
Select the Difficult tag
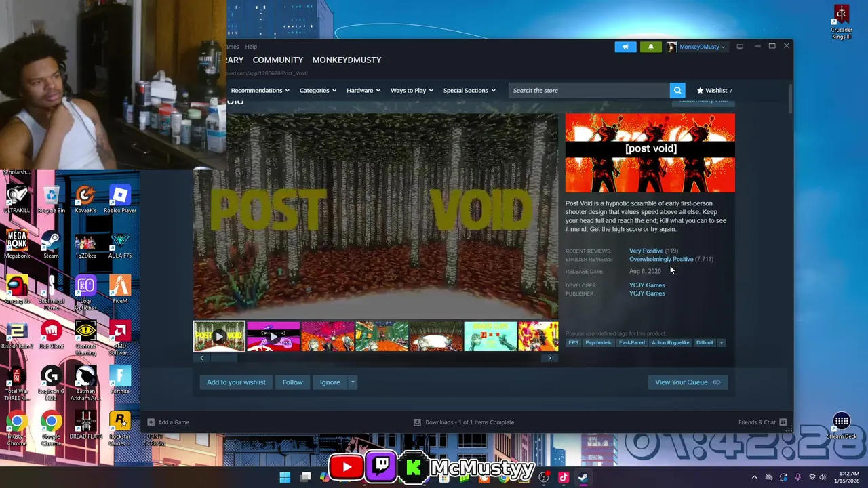pos(704,343)
